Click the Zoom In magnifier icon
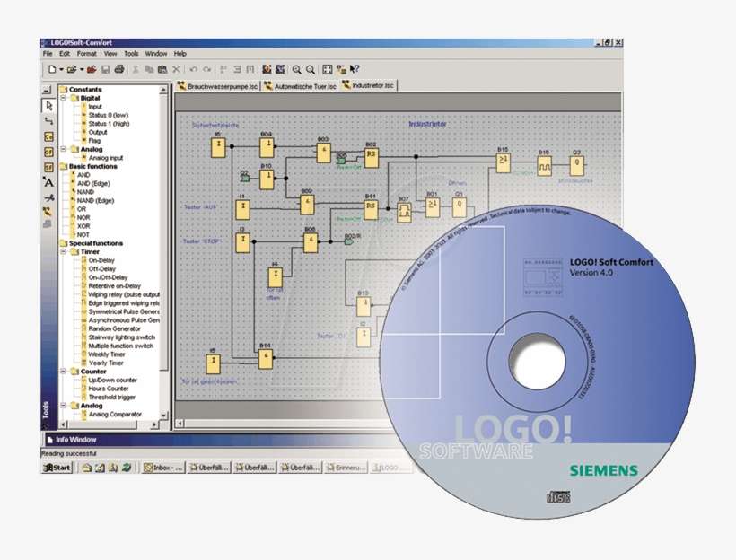The height and width of the screenshot is (560, 736). pyautogui.click(x=295, y=69)
